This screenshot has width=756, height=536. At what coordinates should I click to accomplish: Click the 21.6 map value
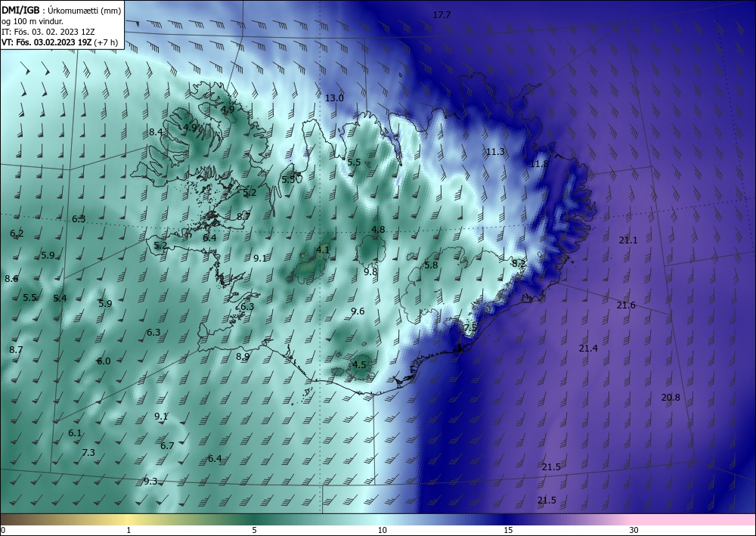click(626, 305)
